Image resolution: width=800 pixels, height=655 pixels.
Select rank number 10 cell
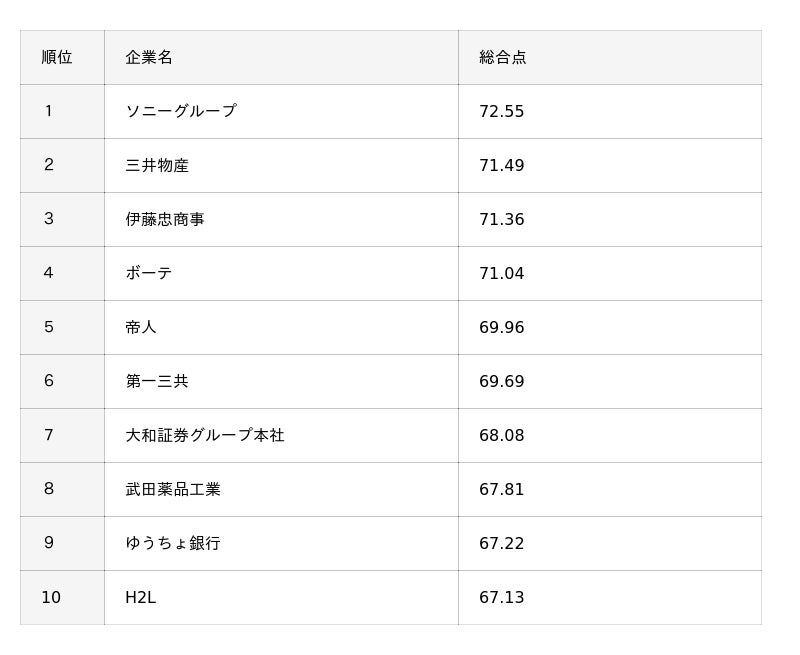point(51,597)
